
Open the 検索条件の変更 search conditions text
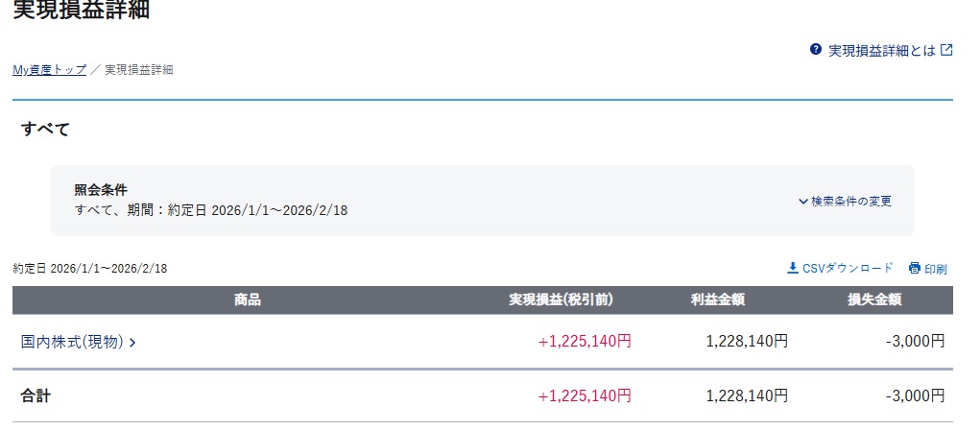[x=851, y=202]
